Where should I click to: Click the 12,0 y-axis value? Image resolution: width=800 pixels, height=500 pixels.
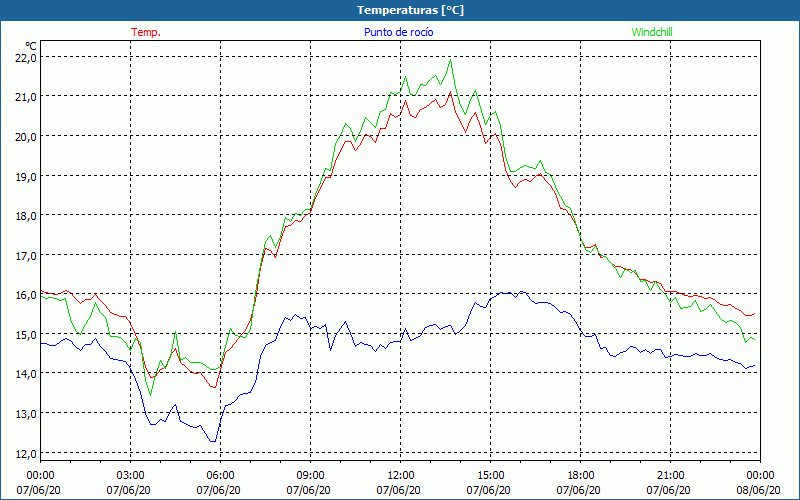[x=26, y=453]
